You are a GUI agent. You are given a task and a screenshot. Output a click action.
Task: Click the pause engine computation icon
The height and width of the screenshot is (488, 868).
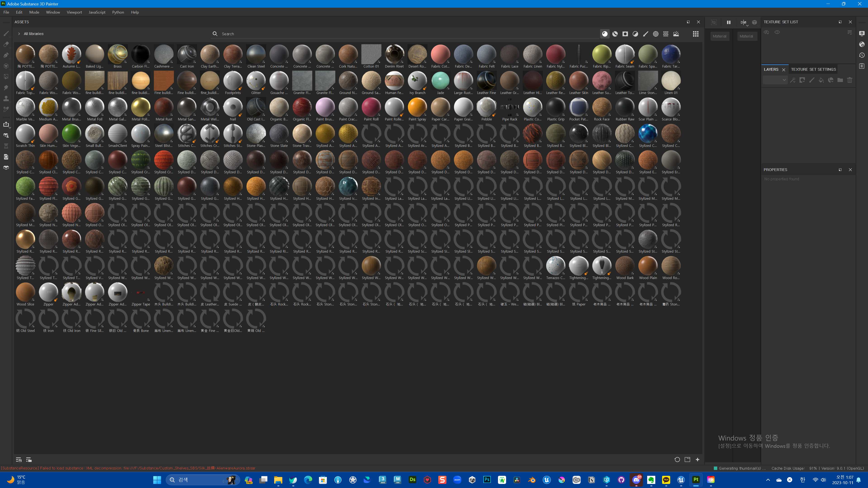click(x=729, y=22)
